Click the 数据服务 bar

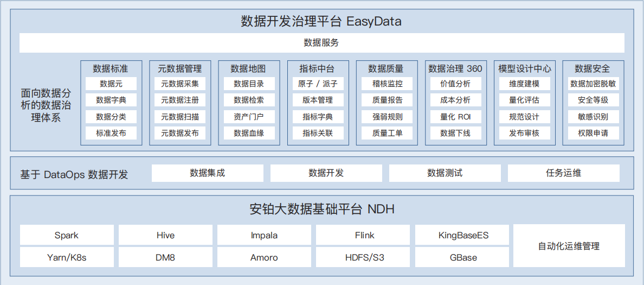coord(321,43)
